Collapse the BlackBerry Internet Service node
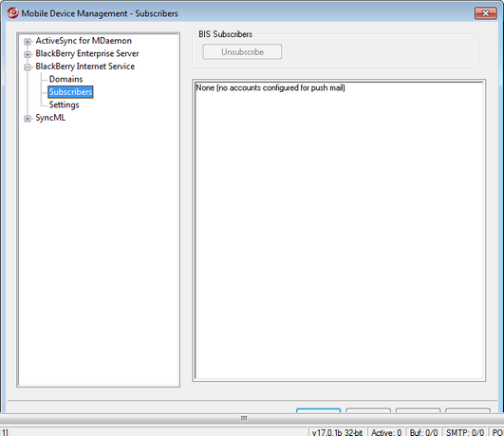This screenshot has width=504, height=436. pyautogui.click(x=28, y=66)
